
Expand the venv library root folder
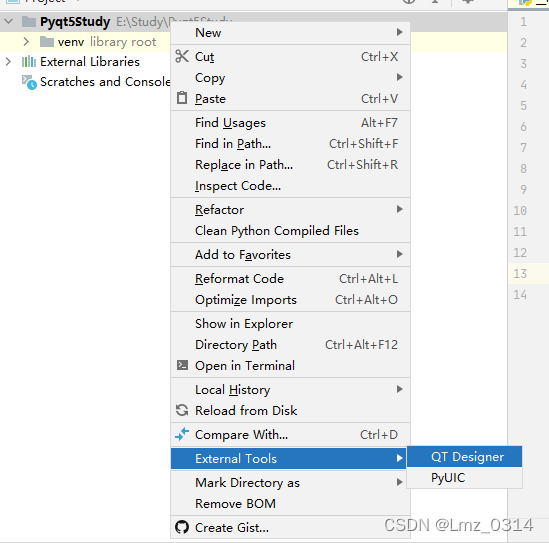[26, 42]
